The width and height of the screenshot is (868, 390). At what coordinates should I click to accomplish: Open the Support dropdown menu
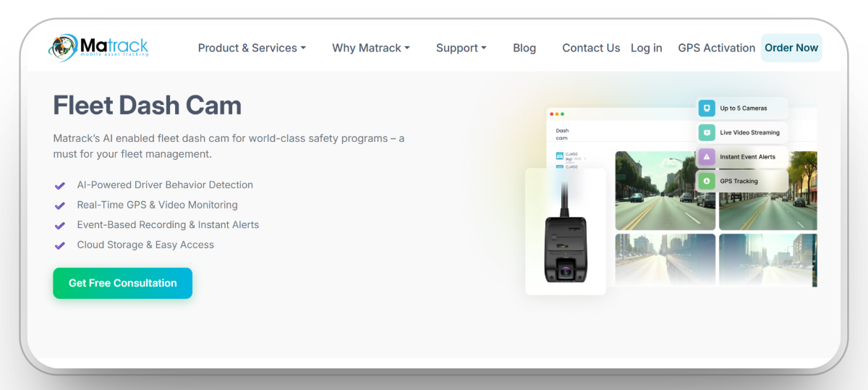461,48
